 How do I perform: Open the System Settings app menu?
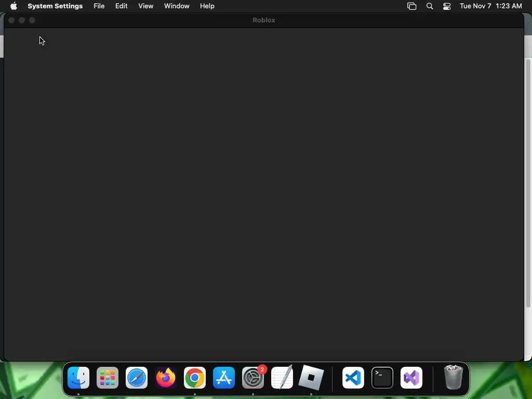55,6
